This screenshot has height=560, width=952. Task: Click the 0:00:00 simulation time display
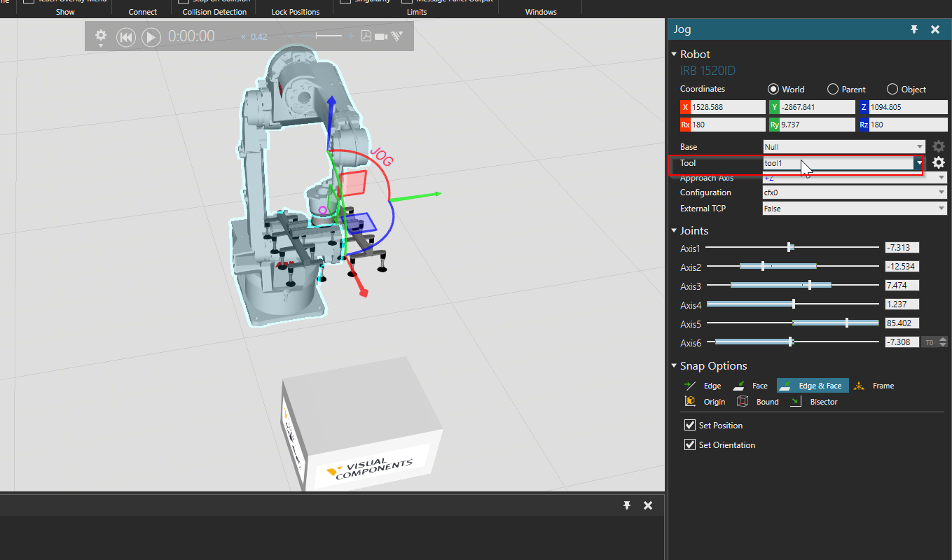(191, 36)
